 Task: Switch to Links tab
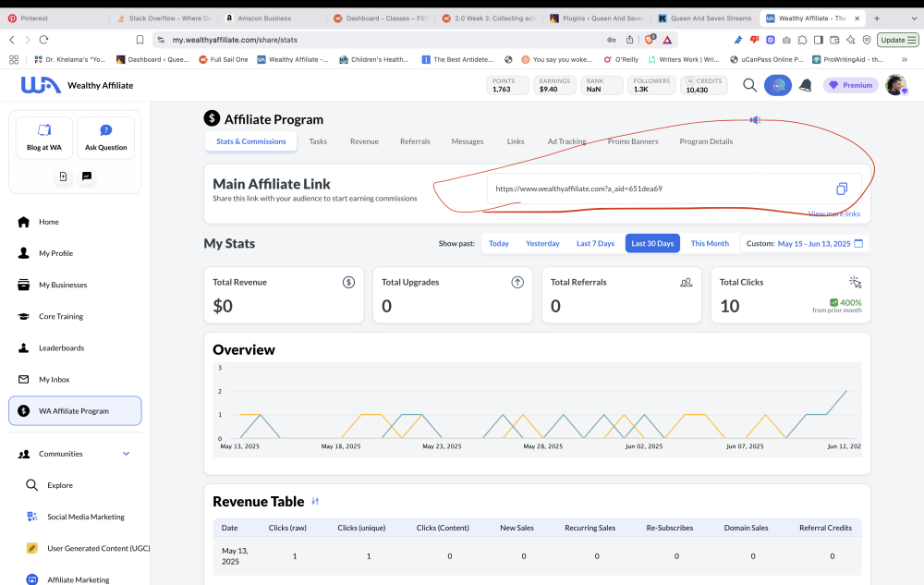pyautogui.click(x=515, y=141)
